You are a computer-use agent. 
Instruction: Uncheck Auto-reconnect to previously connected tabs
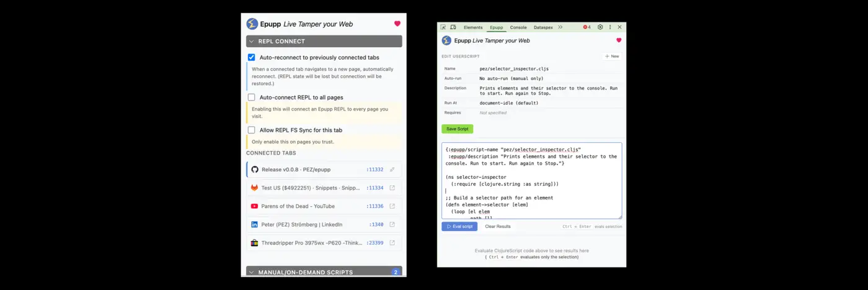point(252,57)
